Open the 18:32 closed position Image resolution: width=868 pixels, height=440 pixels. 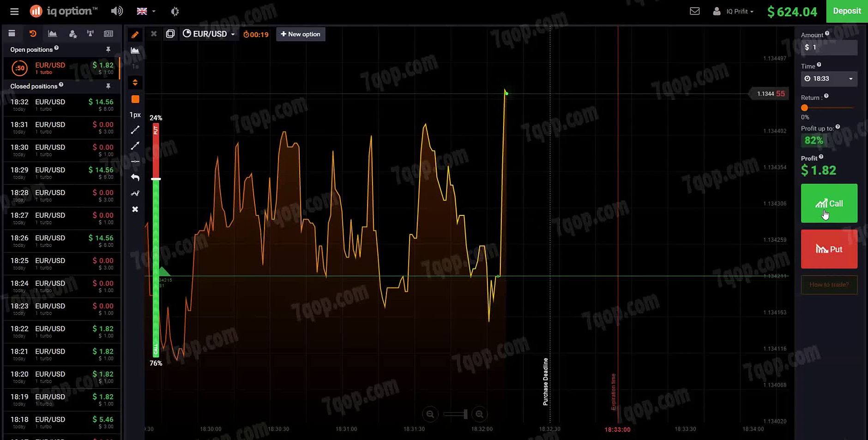[x=62, y=105]
